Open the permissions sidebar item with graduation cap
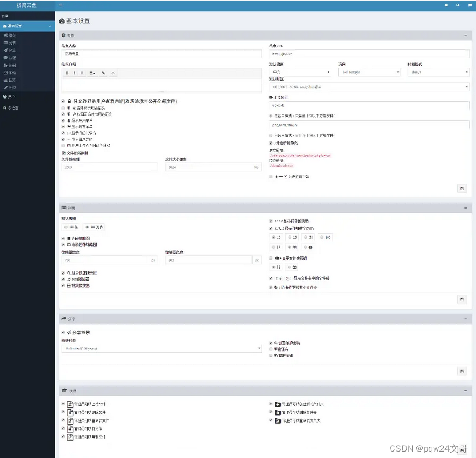 10,58
